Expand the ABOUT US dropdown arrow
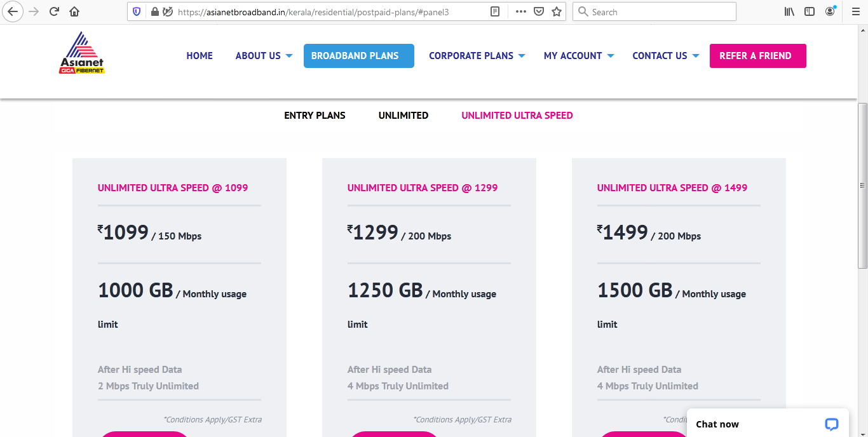868x437 pixels. coord(289,56)
